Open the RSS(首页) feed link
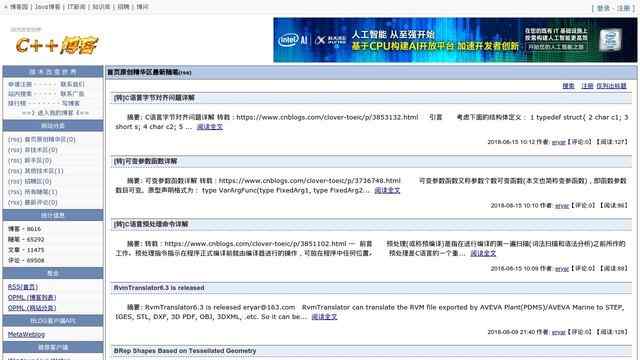The height and width of the screenshot is (360, 640). click(23, 287)
